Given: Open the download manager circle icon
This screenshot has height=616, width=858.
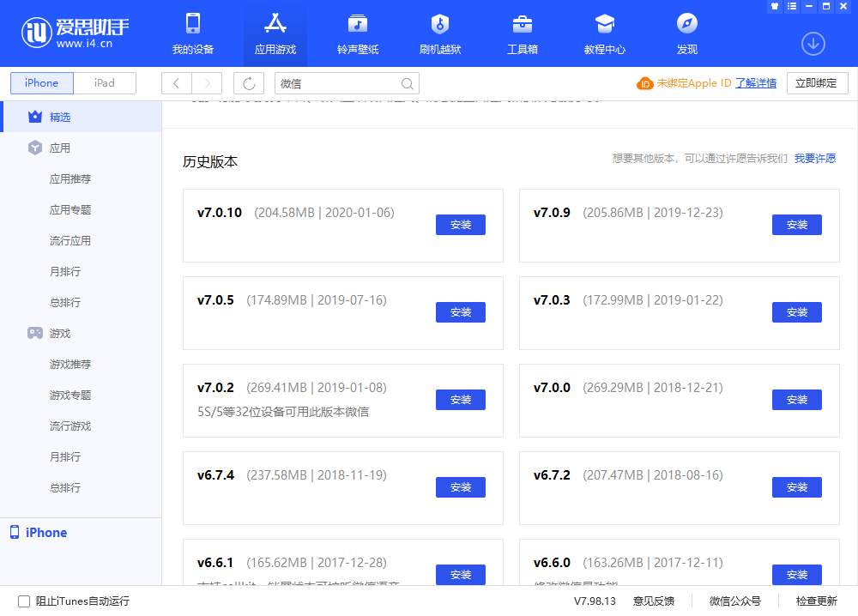Looking at the screenshot, I should (x=813, y=44).
